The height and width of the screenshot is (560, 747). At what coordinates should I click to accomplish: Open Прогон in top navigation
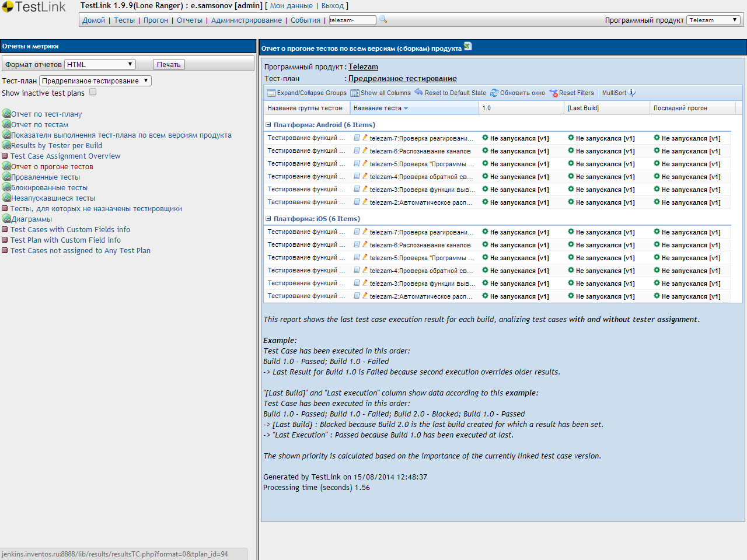156,20
